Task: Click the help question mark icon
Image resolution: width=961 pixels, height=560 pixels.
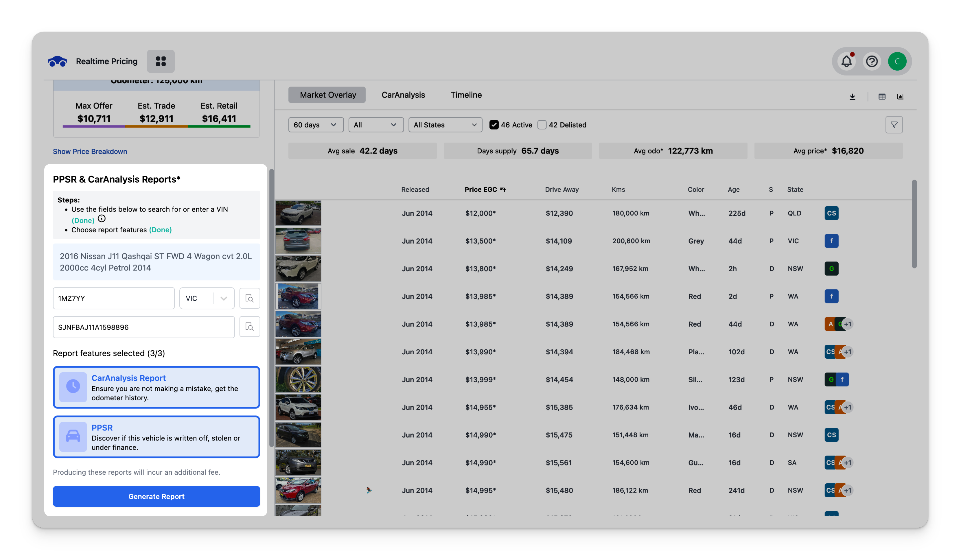Action: 872,61
